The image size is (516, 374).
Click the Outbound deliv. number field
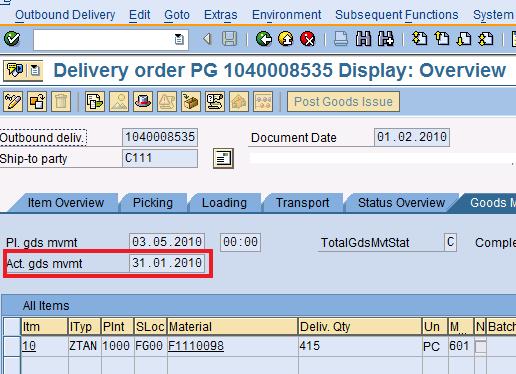point(160,137)
